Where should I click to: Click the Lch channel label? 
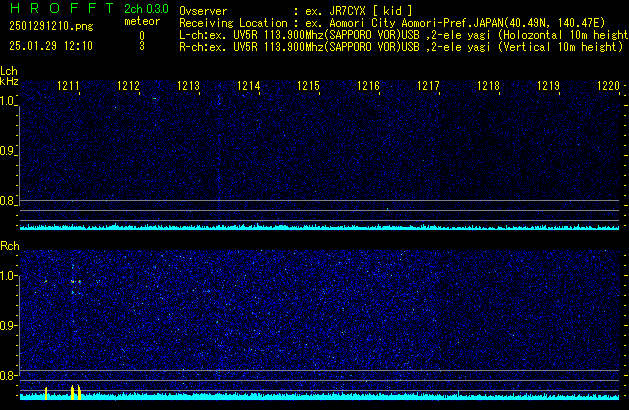point(9,71)
